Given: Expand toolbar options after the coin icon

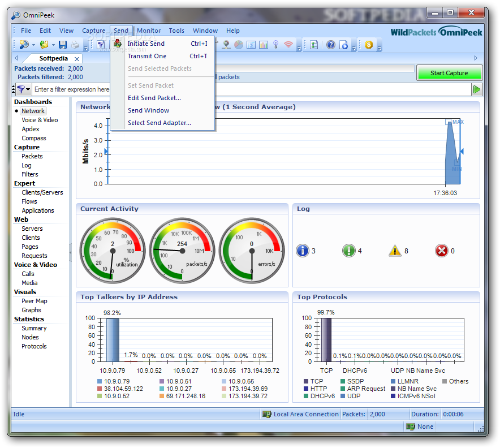Looking at the screenshot, I should coord(380,49).
